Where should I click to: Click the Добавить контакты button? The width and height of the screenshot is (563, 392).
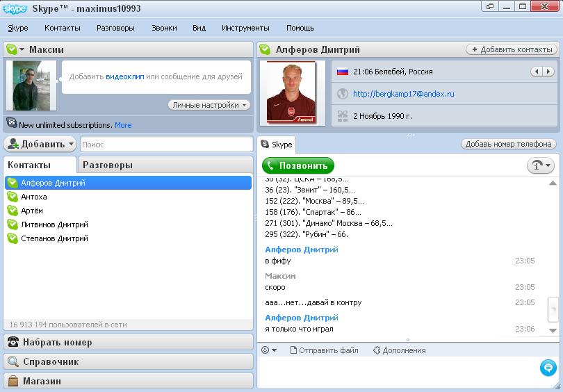pyautogui.click(x=512, y=49)
